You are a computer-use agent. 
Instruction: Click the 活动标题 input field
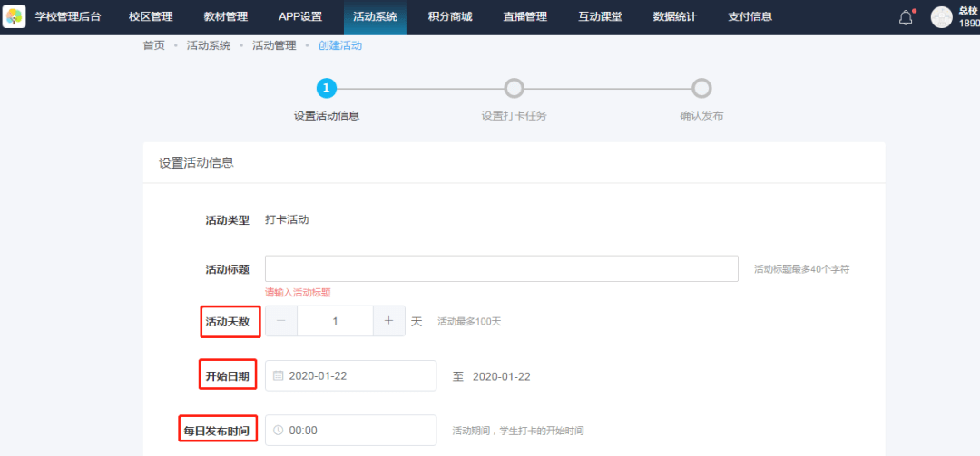click(x=502, y=268)
